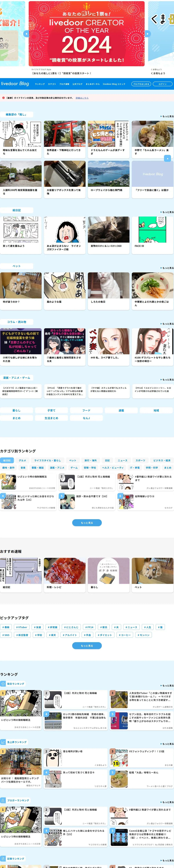Image resolution: width=174 pixels, height=868 pixels.
Task: Click the 子育て category button
Action: click(51, 410)
